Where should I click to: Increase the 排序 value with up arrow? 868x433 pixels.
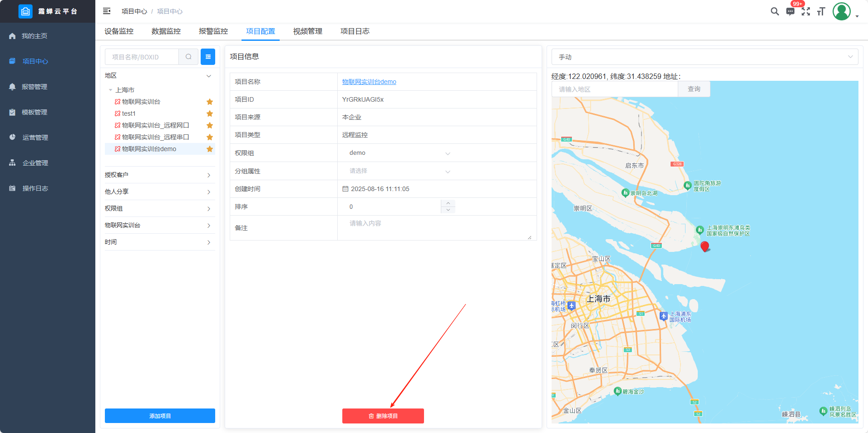pos(448,203)
